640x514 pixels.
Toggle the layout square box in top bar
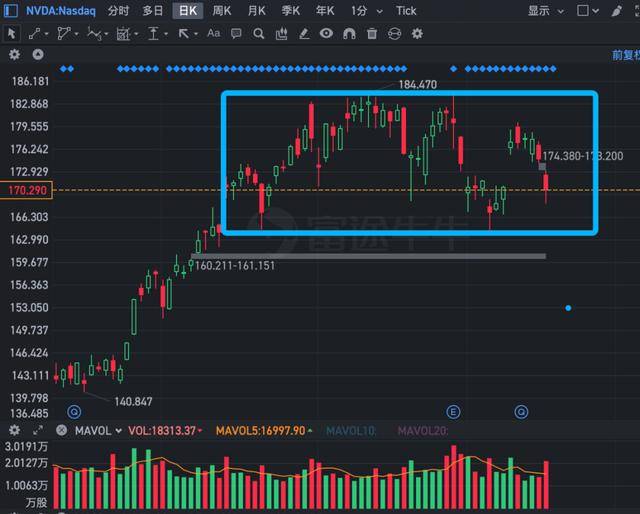(584, 10)
